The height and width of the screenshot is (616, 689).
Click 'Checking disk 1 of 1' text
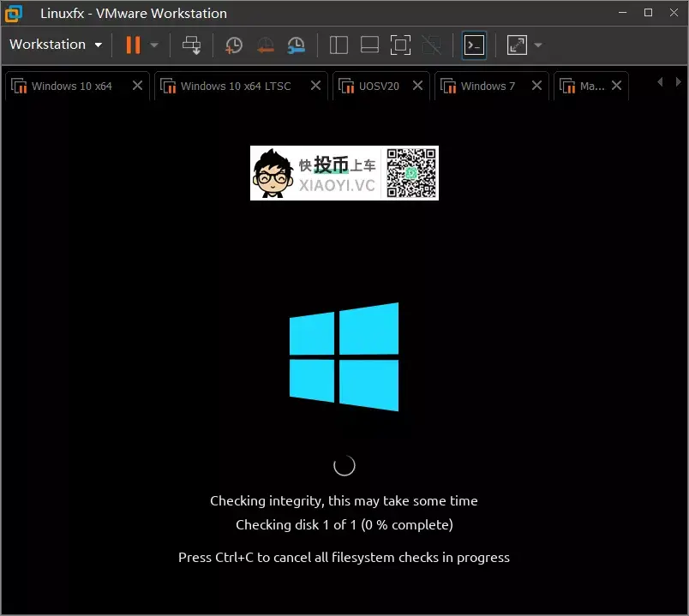(x=344, y=524)
